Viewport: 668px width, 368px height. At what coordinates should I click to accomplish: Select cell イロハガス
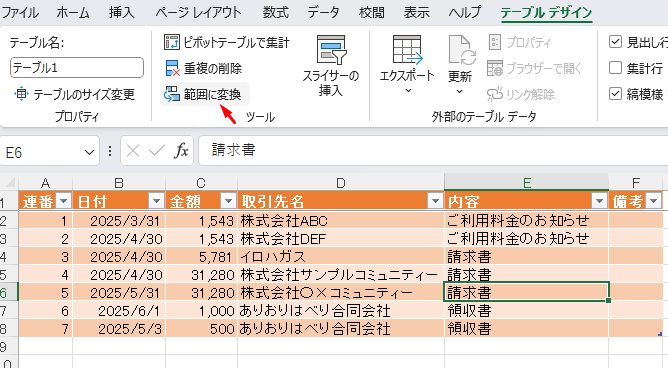(x=341, y=257)
